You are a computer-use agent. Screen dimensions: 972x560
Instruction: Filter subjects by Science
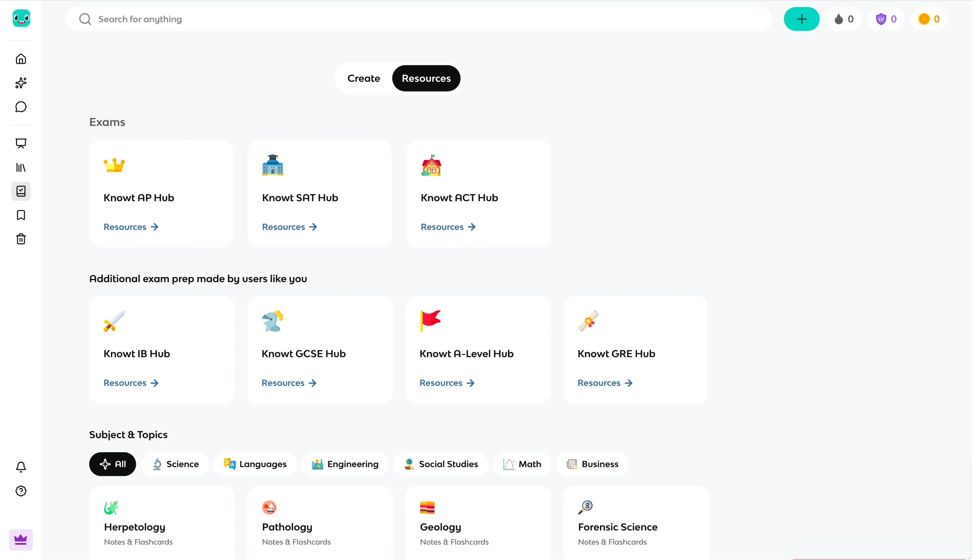click(175, 464)
